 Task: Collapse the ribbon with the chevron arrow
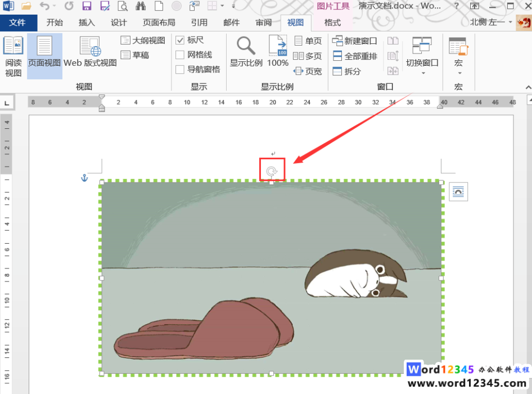(x=528, y=88)
